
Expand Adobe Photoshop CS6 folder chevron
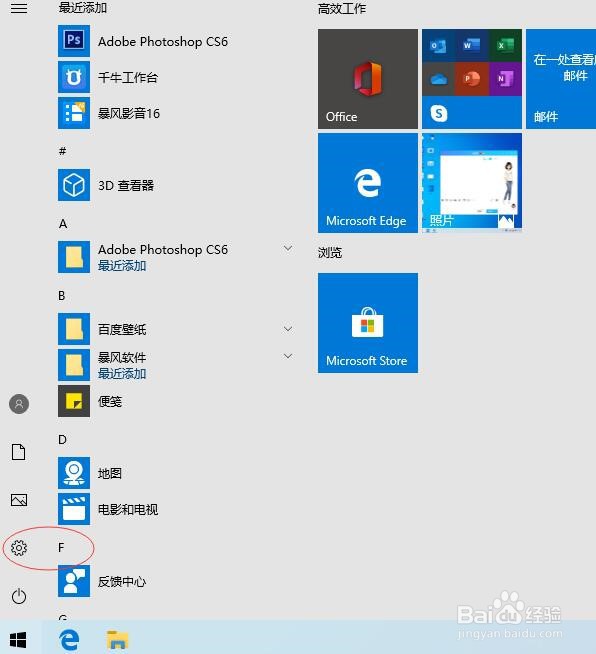pos(288,249)
